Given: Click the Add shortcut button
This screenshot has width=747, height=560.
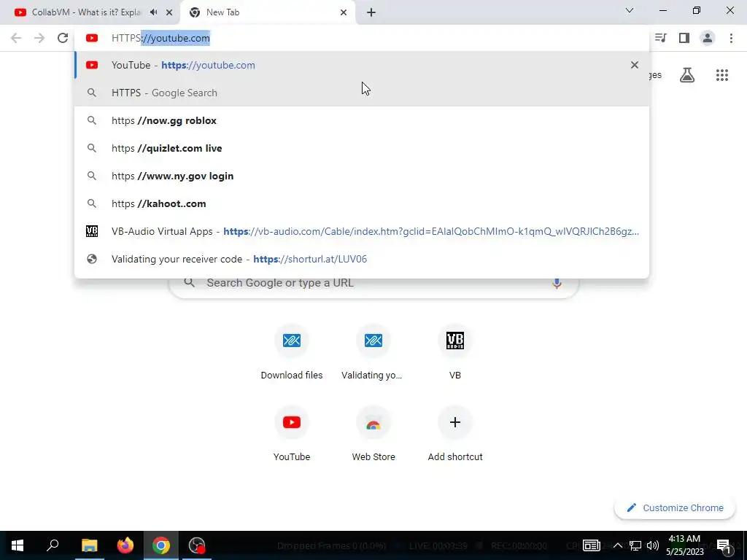Looking at the screenshot, I should pyautogui.click(x=455, y=435).
